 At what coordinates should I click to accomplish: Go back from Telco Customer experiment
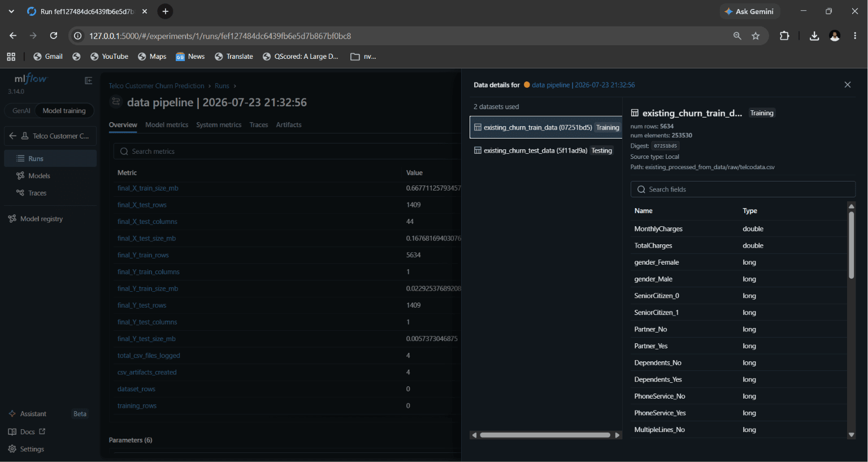point(12,136)
